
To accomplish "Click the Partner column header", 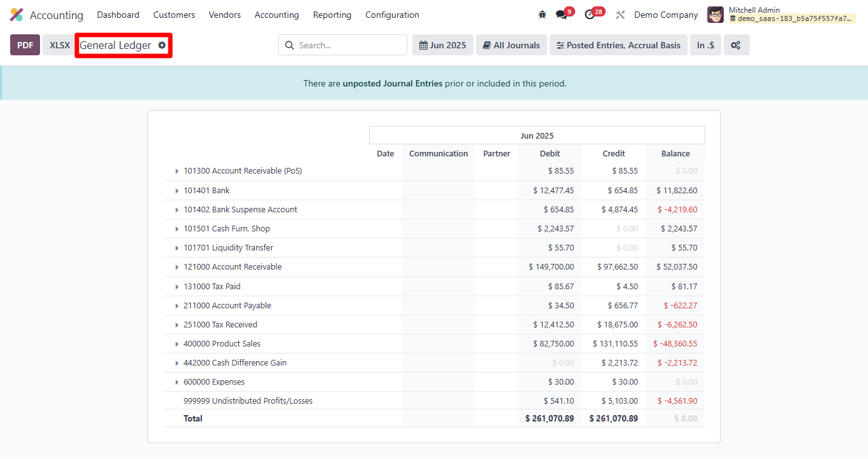I will click(x=497, y=154).
